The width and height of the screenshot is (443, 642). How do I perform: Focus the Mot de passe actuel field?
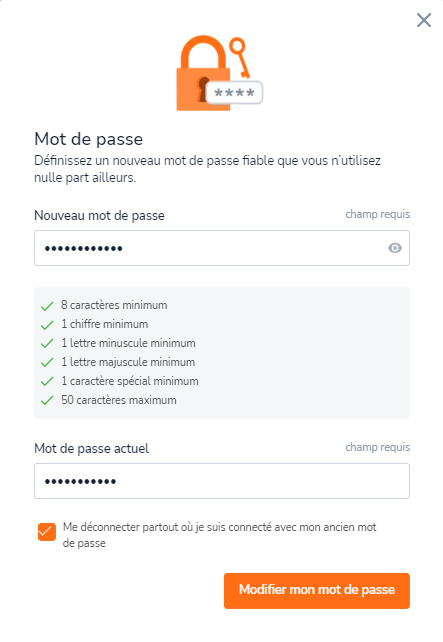pos(222,481)
